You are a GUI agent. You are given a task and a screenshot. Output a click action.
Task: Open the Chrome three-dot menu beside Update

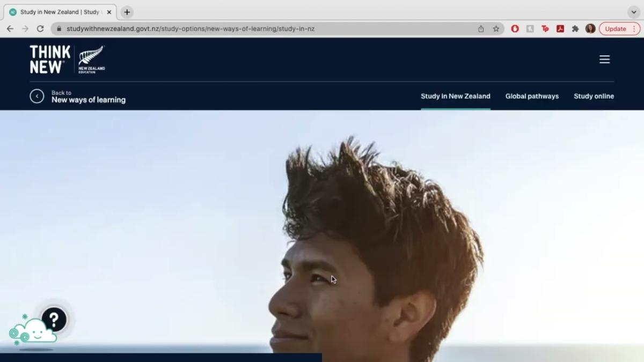point(633,29)
